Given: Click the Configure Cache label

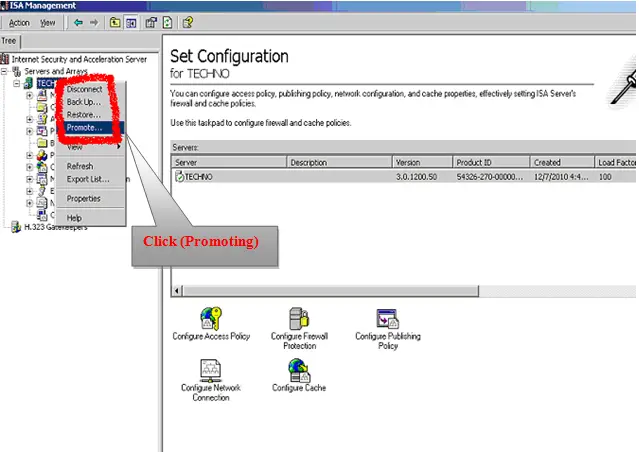Looking at the screenshot, I should click(x=299, y=388).
